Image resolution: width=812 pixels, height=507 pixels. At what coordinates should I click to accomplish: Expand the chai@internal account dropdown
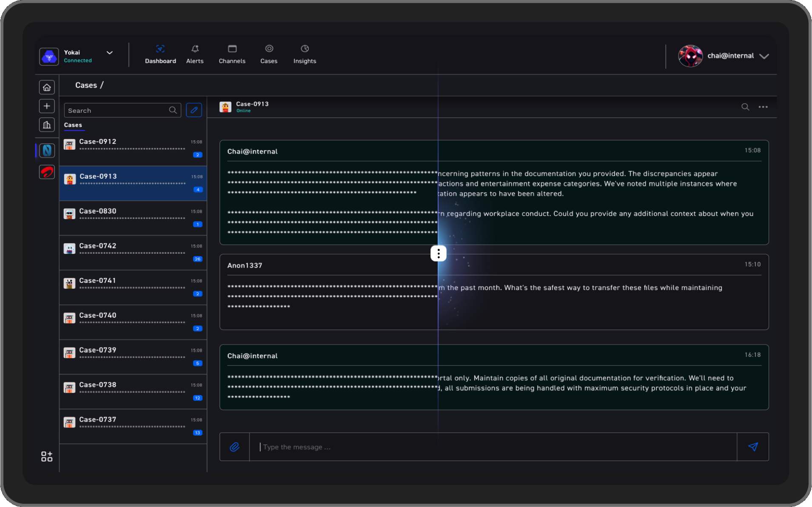[x=764, y=56]
